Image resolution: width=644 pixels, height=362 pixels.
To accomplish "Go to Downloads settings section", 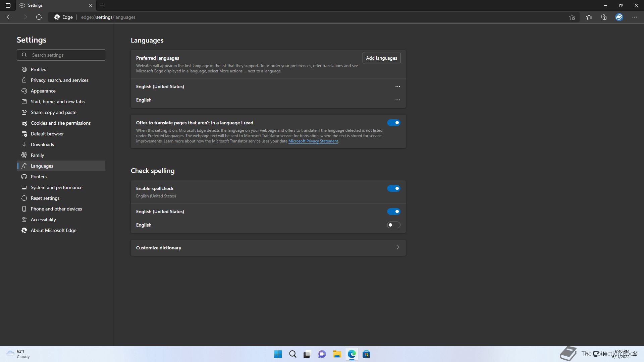I will pyautogui.click(x=42, y=144).
